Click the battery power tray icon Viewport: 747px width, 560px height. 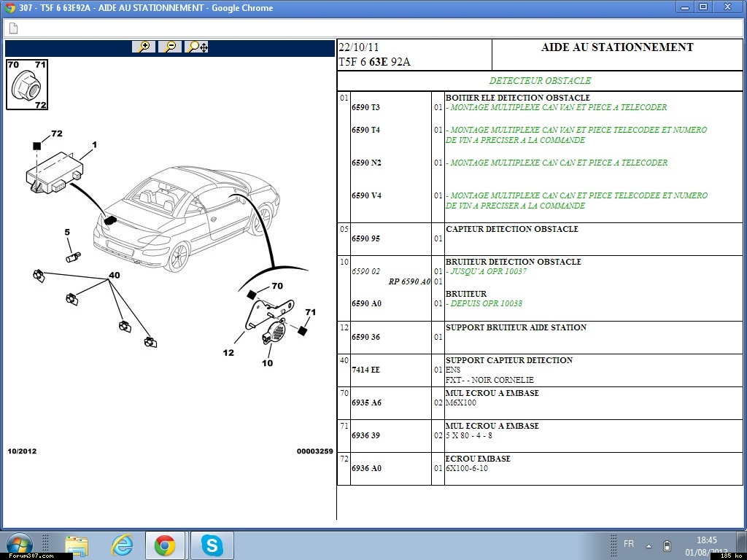pyautogui.click(x=667, y=545)
